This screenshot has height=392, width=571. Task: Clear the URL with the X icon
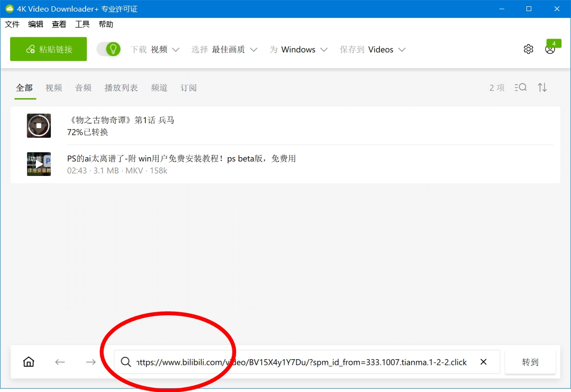(483, 362)
